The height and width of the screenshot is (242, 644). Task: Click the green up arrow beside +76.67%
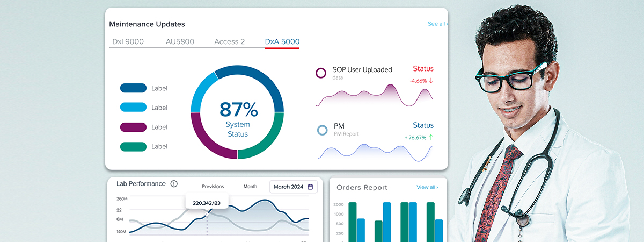click(430, 138)
